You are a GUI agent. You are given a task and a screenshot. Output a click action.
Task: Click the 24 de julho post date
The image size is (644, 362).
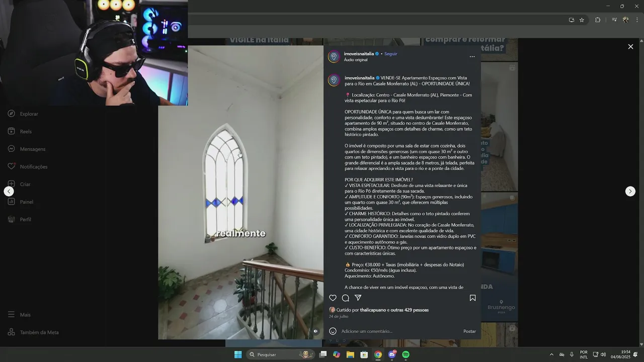(x=339, y=316)
